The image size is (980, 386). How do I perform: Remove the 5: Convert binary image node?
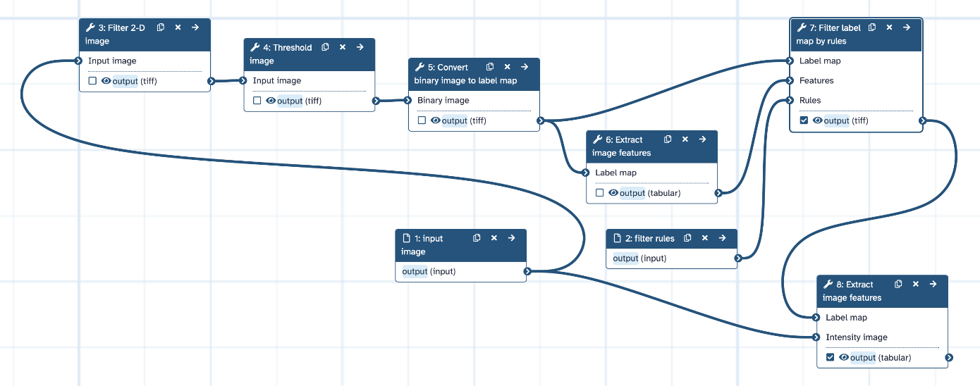tap(508, 67)
